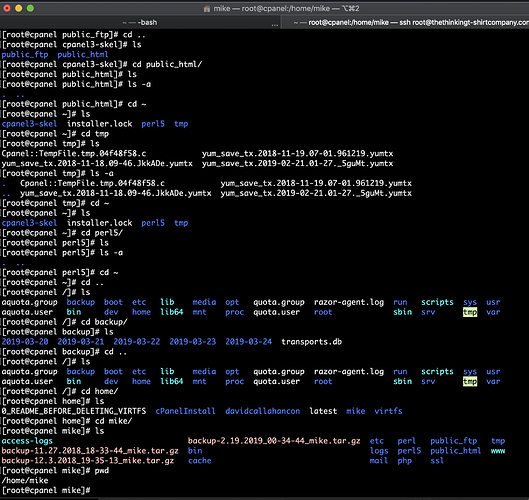This screenshot has height=500, width=529.
Task: Click the /home/mike pwd output line
Action: 25,480
